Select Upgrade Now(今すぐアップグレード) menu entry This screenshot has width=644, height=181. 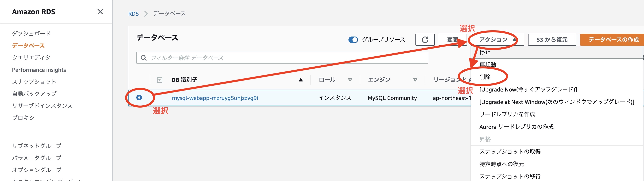point(557,89)
